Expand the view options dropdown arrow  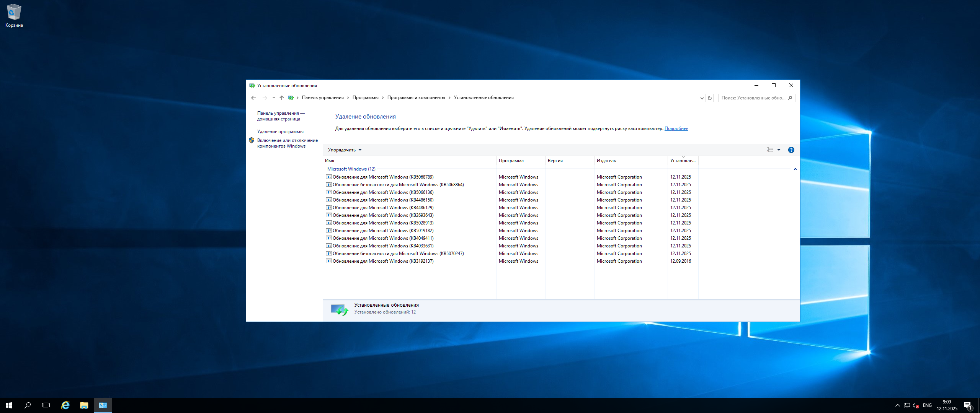[779, 150]
